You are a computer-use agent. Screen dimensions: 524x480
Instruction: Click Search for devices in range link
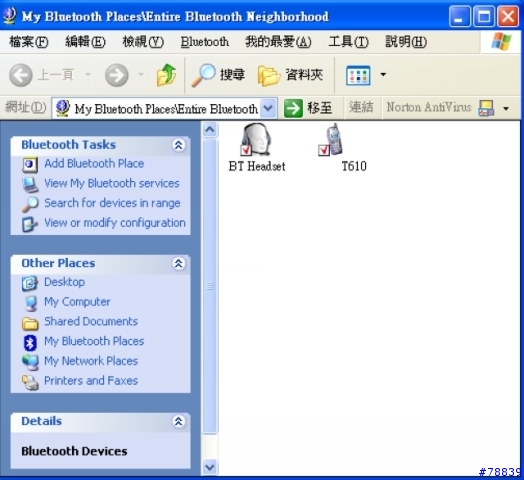[x=112, y=203]
